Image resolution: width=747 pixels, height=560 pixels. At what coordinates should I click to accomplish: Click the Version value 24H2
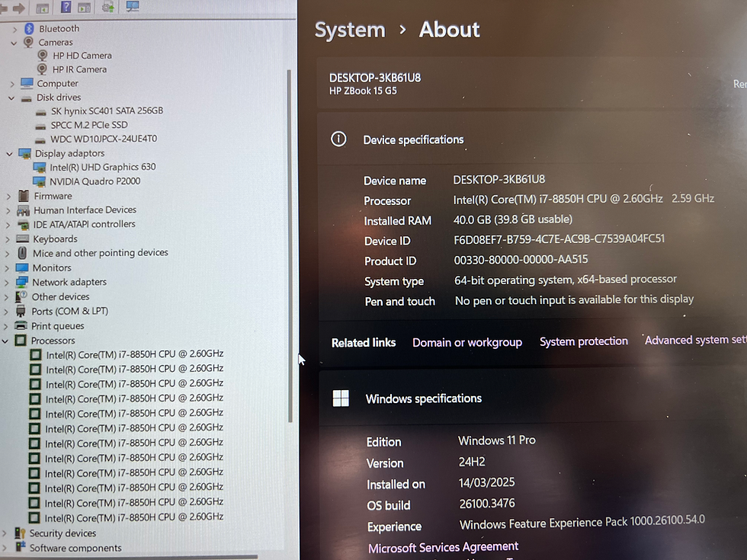pyautogui.click(x=472, y=462)
